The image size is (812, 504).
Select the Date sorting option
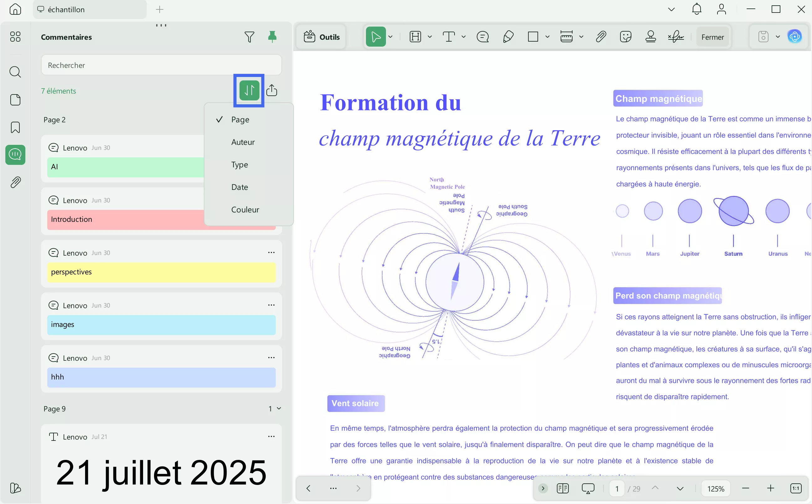[x=239, y=187]
